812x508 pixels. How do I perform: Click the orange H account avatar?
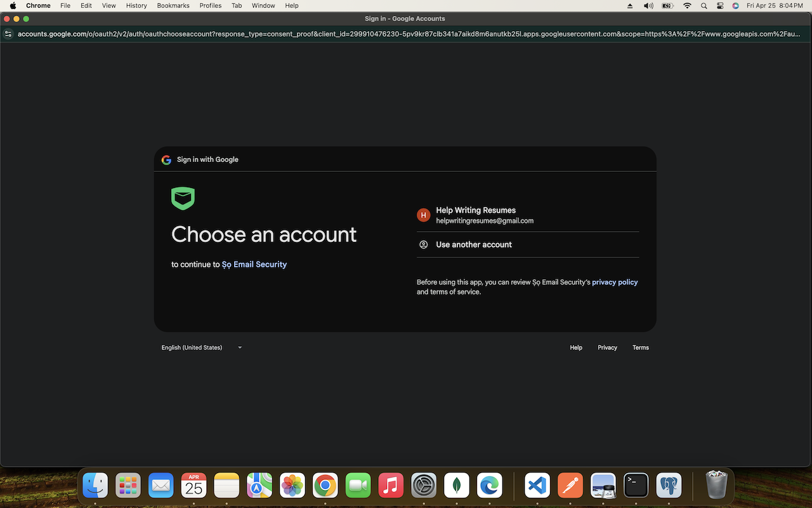[x=423, y=215]
